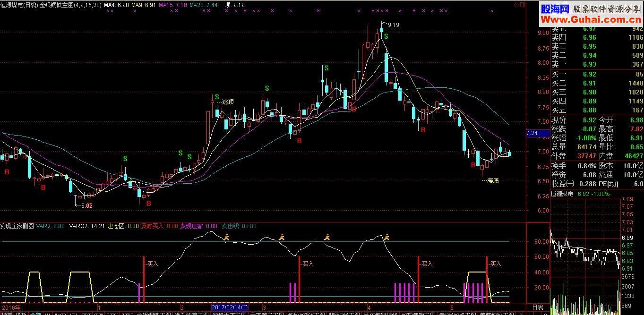Click the 逃顶 annotation on the chart
Viewport: 644px width, 315px height.
[228, 101]
